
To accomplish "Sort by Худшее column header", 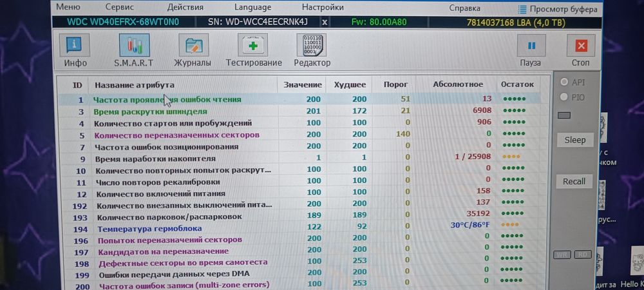I will pyautogui.click(x=350, y=85).
